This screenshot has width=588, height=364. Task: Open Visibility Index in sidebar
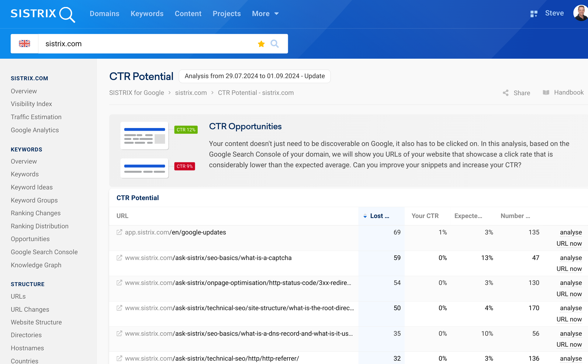pos(31,104)
